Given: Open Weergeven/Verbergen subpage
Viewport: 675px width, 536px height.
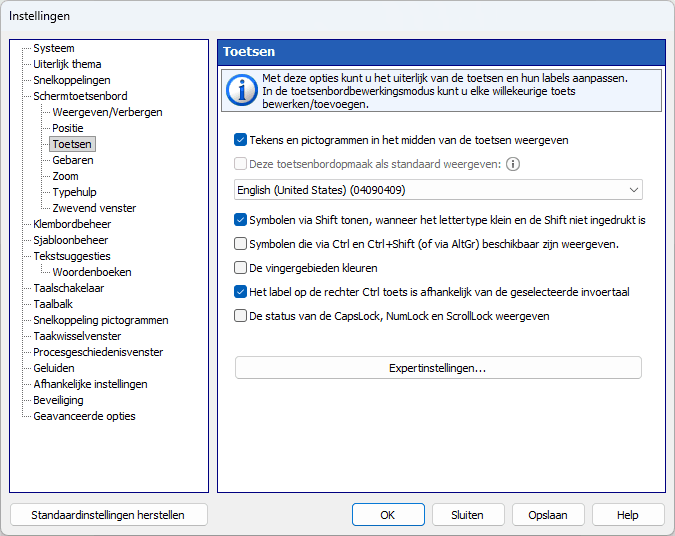Looking at the screenshot, I should [107, 112].
